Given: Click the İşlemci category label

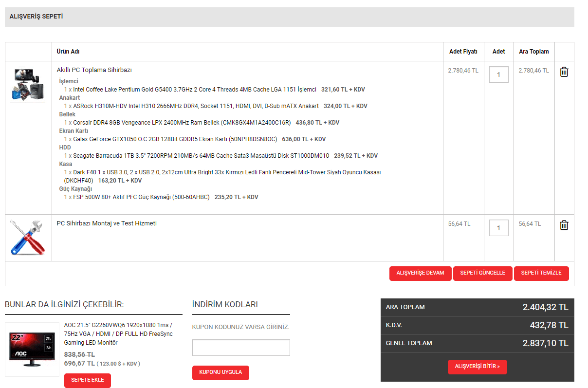Looking at the screenshot, I should [69, 81].
